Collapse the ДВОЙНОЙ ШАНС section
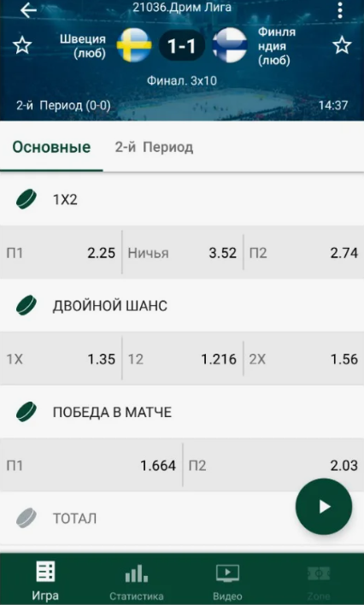Image resolution: width=364 pixels, height=605 pixels. (182, 306)
